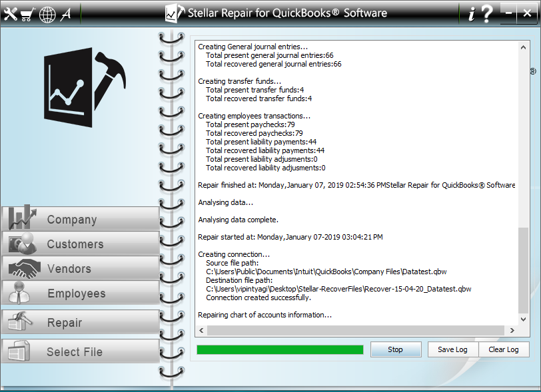Viewport: 541px width, 392px height.
Task: Clear the log contents
Action: [504, 349]
